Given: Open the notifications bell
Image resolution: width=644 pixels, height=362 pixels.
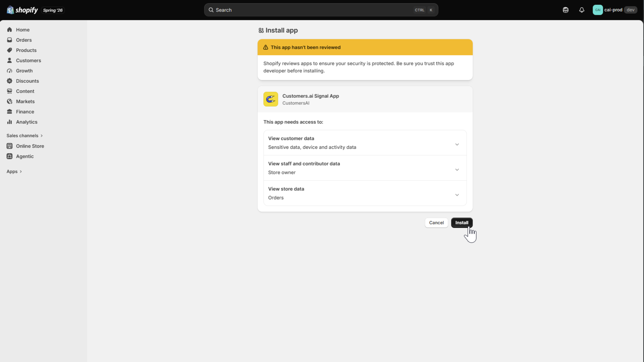Looking at the screenshot, I should tap(582, 10).
